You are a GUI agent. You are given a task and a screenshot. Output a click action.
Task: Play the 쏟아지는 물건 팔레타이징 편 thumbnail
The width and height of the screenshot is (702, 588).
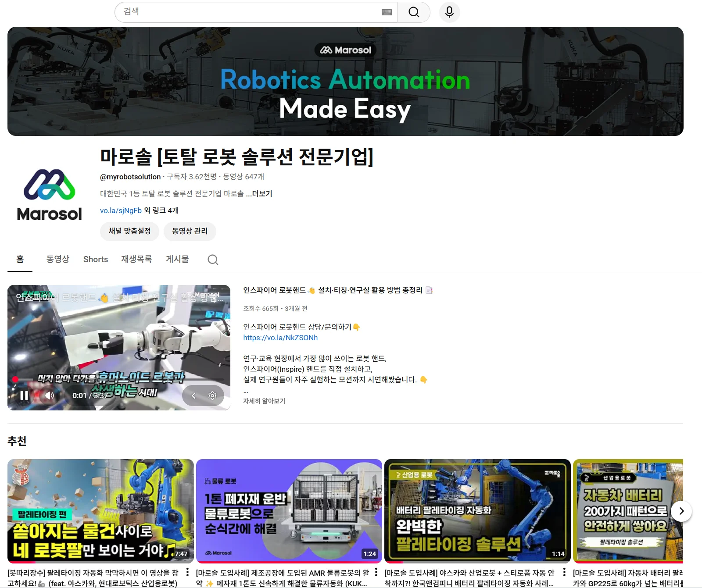pyautogui.click(x=100, y=511)
